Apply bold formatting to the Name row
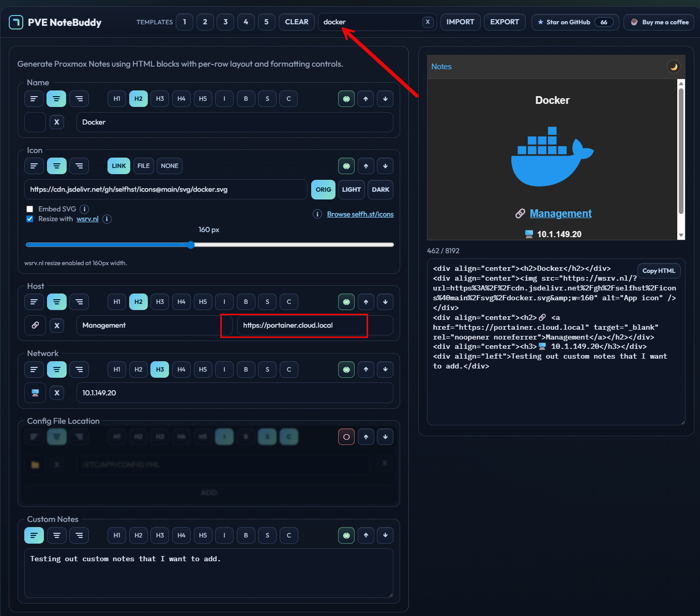Image resolution: width=700 pixels, height=616 pixels. pyautogui.click(x=246, y=98)
